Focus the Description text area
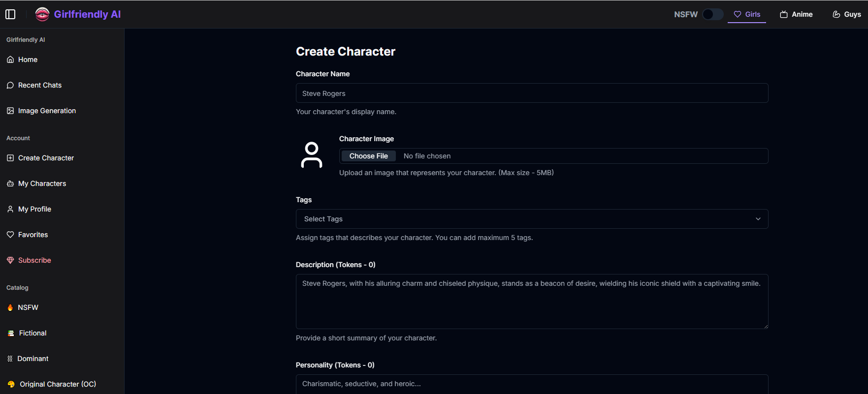 (532, 302)
